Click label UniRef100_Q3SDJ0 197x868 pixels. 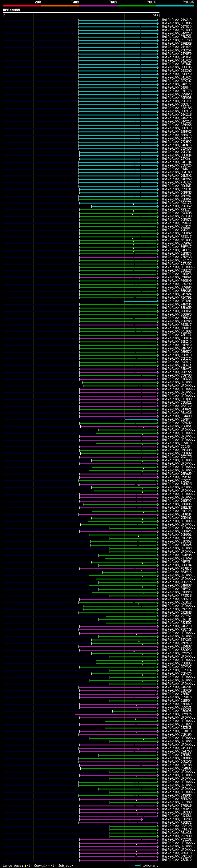pyautogui.click(x=177, y=860)
